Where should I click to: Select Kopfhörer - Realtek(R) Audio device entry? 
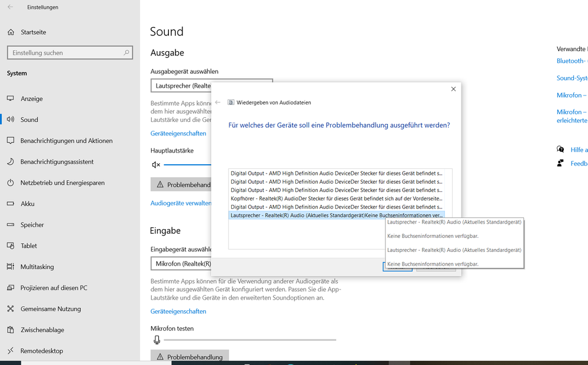[x=335, y=198]
